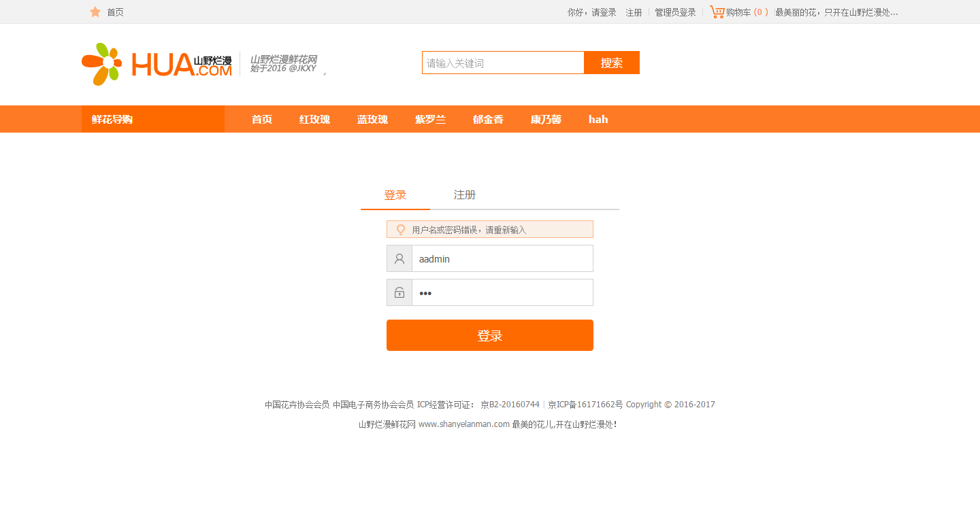Open 鲜花导购 category menu
Image resolution: width=980 pixels, height=527 pixels.
point(153,119)
